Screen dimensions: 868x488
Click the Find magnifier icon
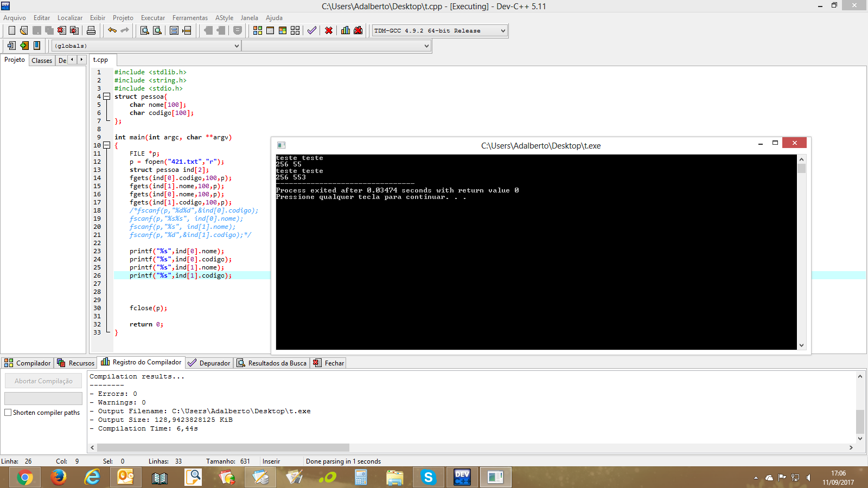145,30
